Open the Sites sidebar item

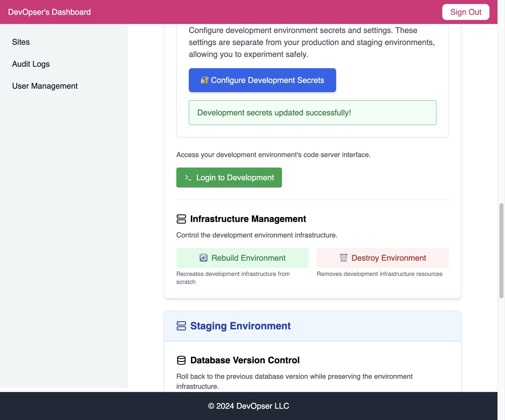click(21, 42)
